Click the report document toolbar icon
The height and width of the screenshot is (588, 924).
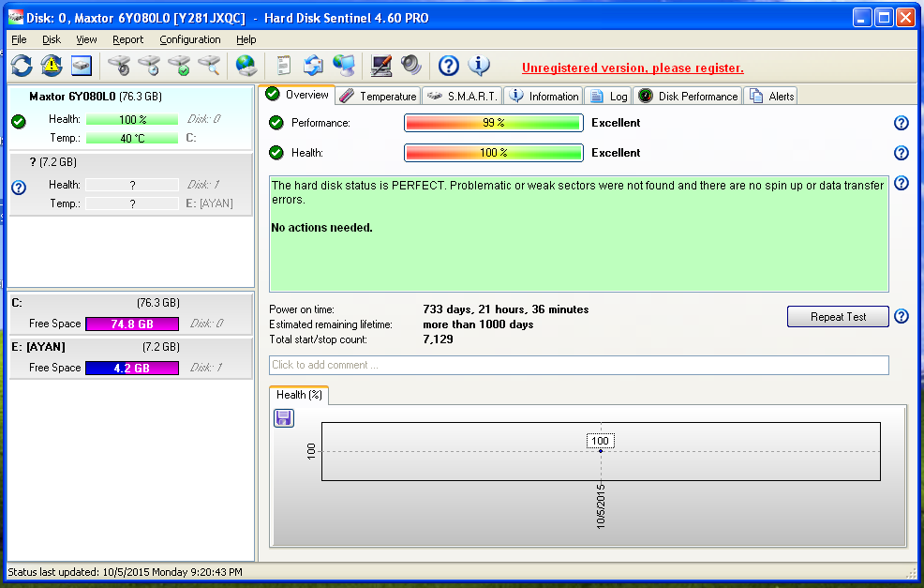click(x=283, y=66)
